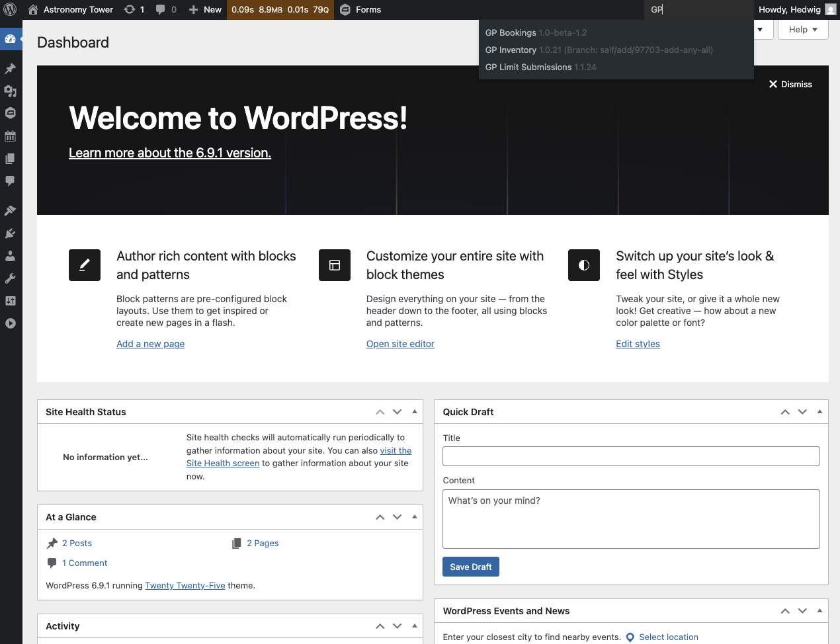Image resolution: width=840 pixels, height=644 pixels.
Task: Move the Activity panel down
Action: tap(397, 626)
